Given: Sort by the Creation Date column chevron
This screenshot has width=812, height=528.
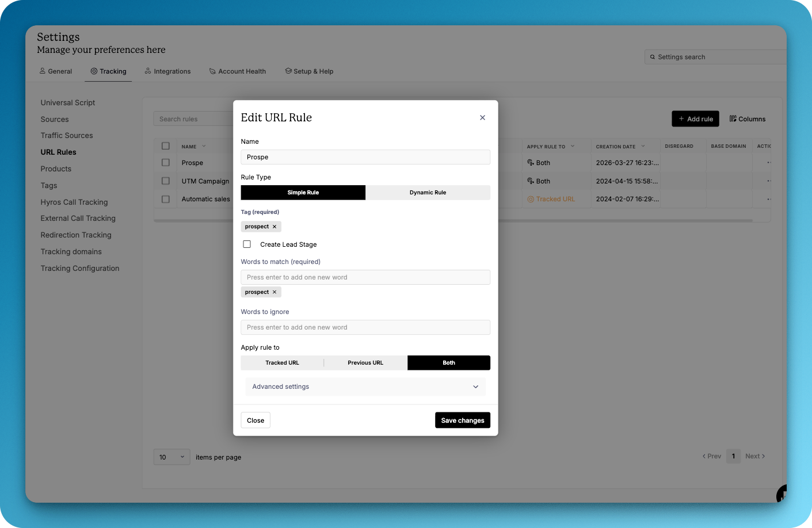Looking at the screenshot, I should [643, 146].
